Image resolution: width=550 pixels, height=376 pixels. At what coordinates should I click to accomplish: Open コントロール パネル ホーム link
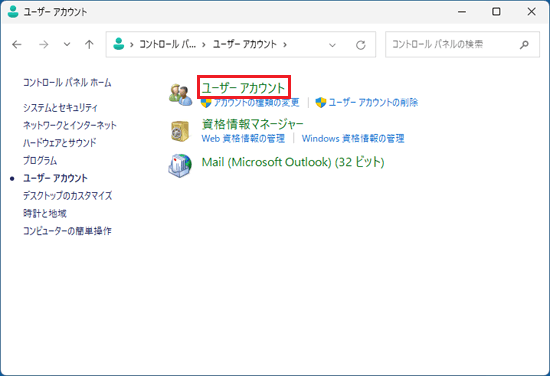67,82
